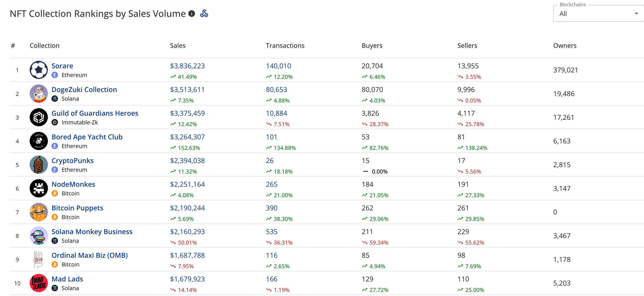Screen dimensions: 644x296
Task: Click DogeZuki transactions count 80,653
Action: click(x=276, y=90)
